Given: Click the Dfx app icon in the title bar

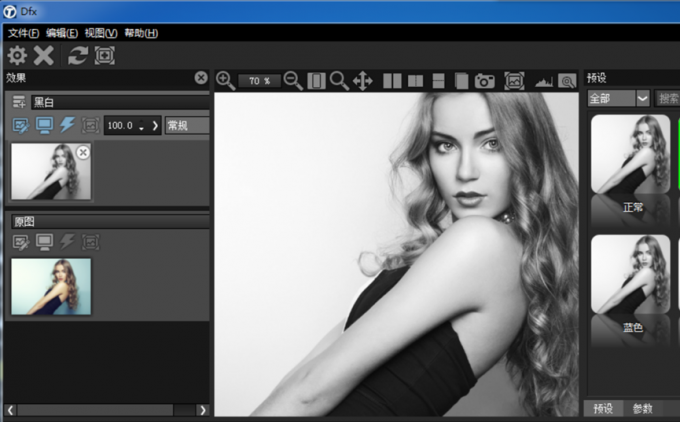Looking at the screenshot, I should (x=10, y=11).
